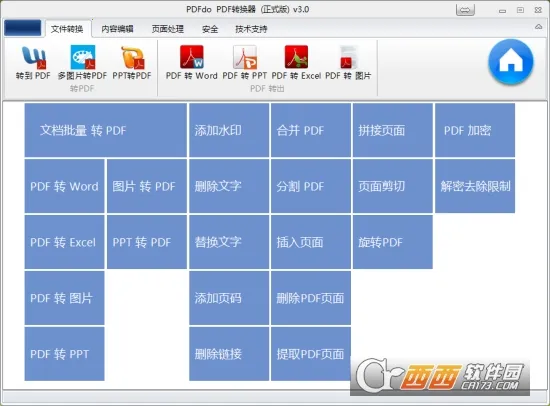Open the 删除链接 tile
Screen dimensions: 550x406
229,354
